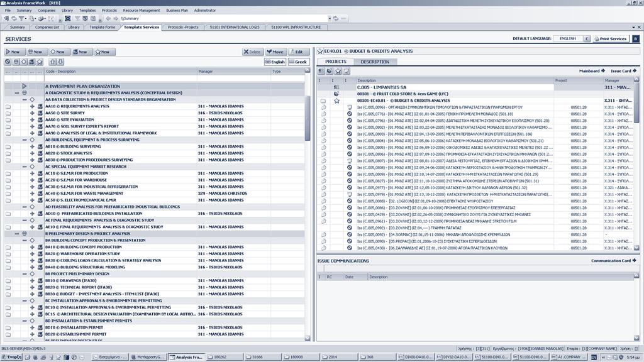Viewport: 644px width, 362px height.
Task: Tick the small box on the AD10 PREFABRICATED BUILDINGS INSTALLATION row
Action: click(8, 214)
